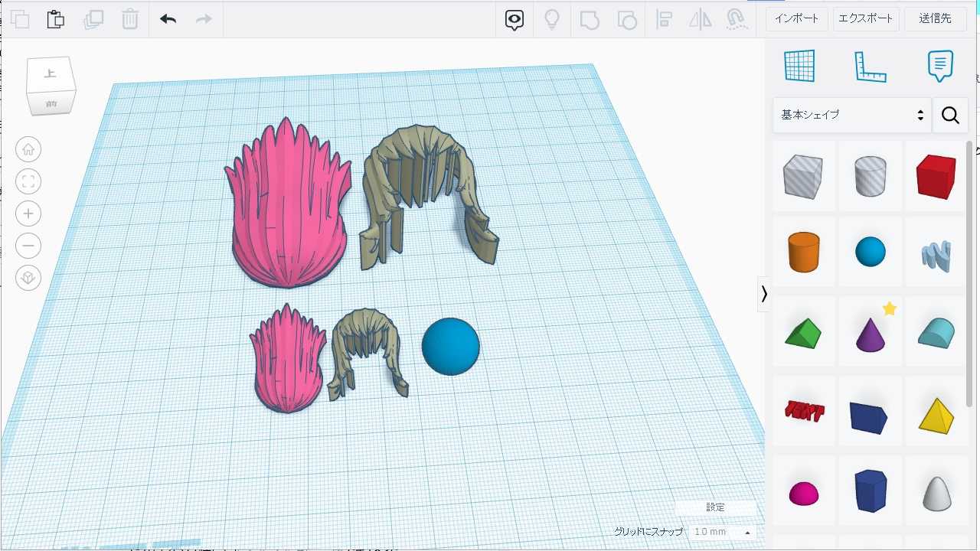Open the snap grid 1.0 mm dropdown
Screen dimensions: 980x551
coord(720,532)
